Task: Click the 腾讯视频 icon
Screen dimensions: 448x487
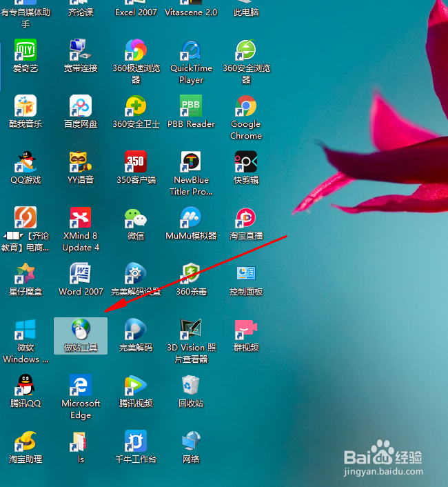Action: pyautogui.click(x=136, y=385)
